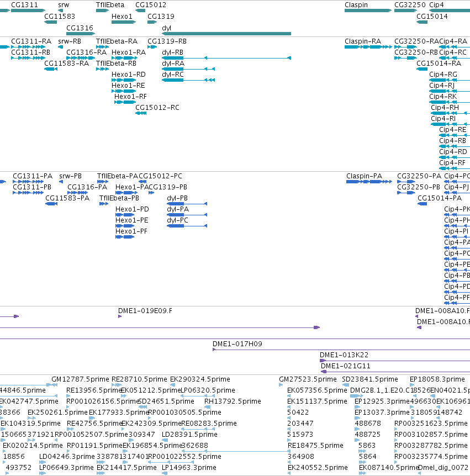
Task: Click the Hexo1-RE transcript label
Action: [128, 86]
